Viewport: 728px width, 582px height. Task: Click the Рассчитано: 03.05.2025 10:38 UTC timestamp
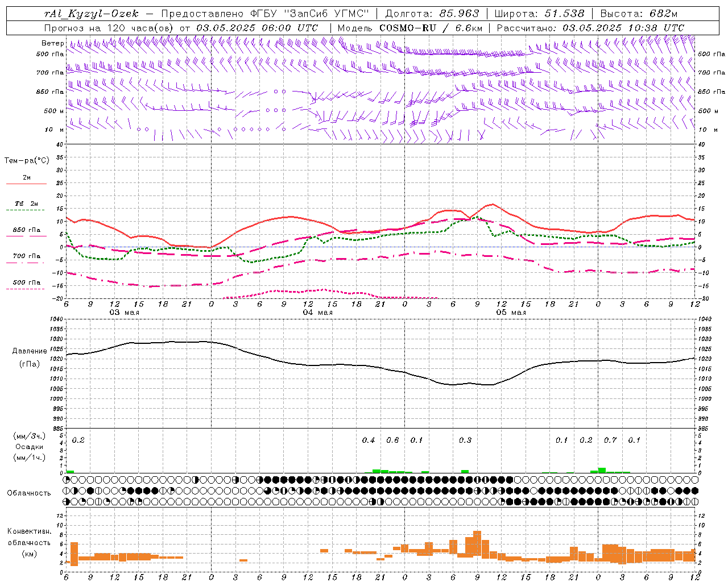tap(590, 27)
